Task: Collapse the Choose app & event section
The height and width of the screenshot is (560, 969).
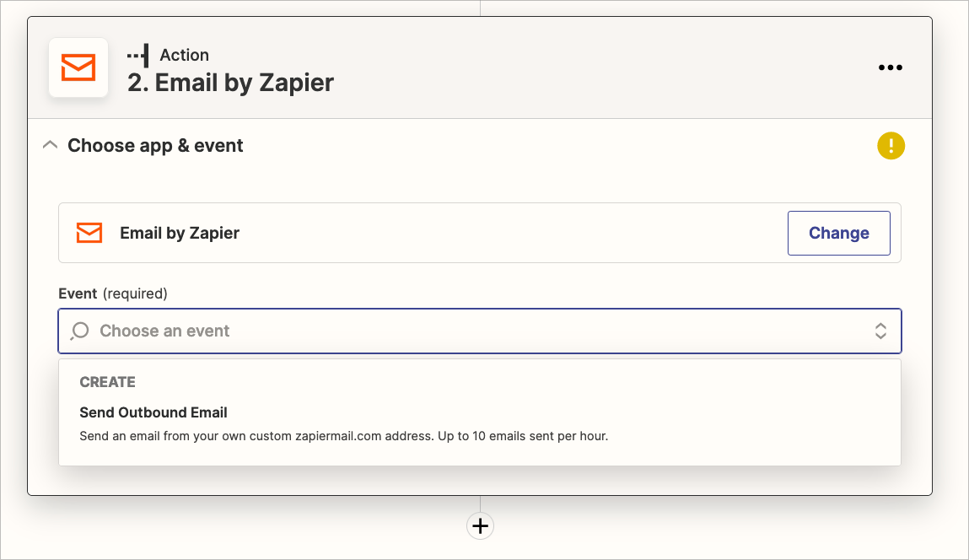Action: tap(50, 144)
